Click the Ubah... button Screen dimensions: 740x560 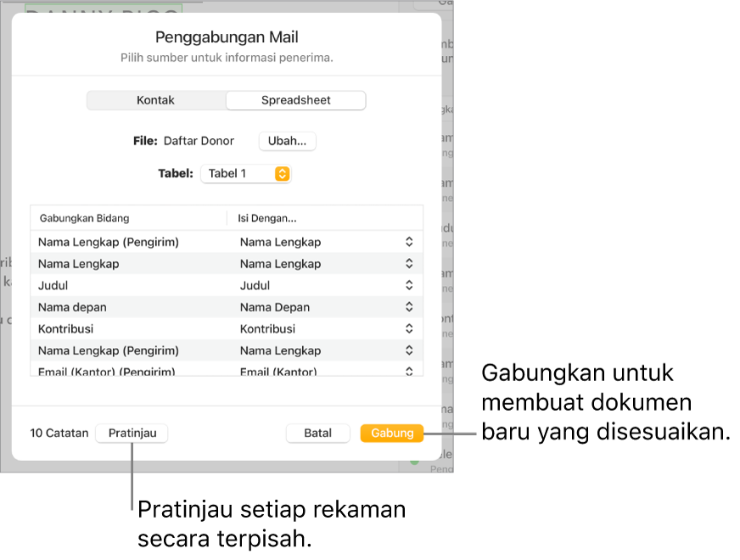287,141
